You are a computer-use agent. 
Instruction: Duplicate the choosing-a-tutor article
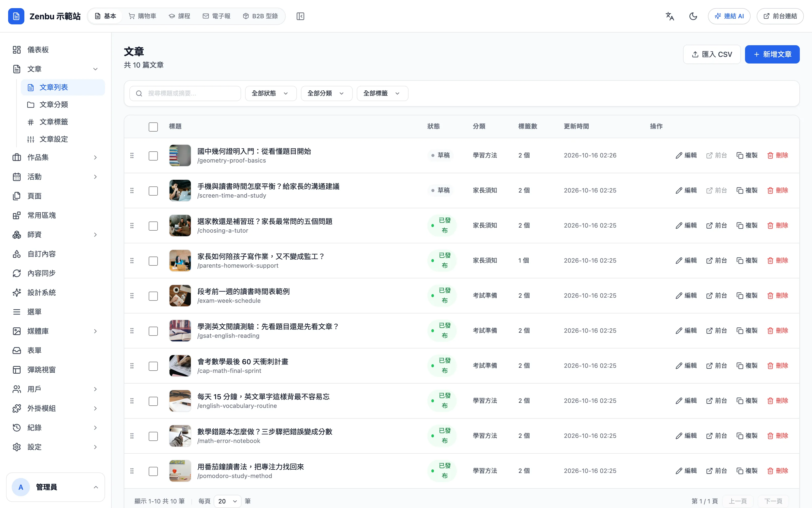point(747,226)
